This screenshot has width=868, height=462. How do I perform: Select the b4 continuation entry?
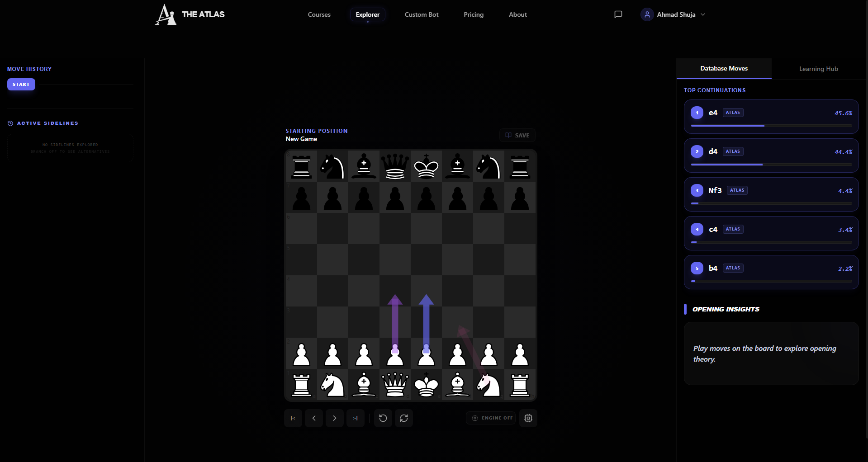pos(771,272)
